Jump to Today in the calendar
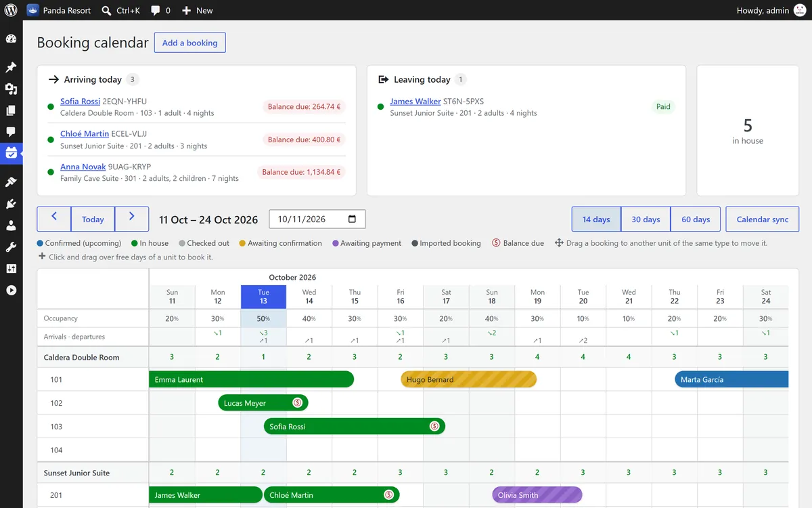The width and height of the screenshot is (812, 508). [x=93, y=219]
